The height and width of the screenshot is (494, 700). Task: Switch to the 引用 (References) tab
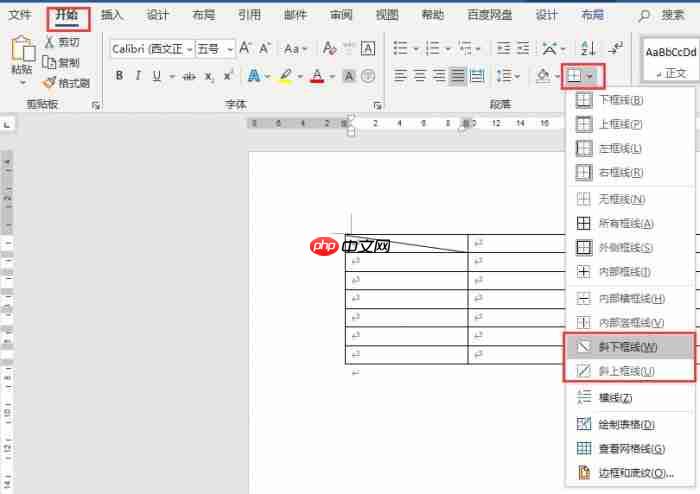pyautogui.click(x=249, y=15)
